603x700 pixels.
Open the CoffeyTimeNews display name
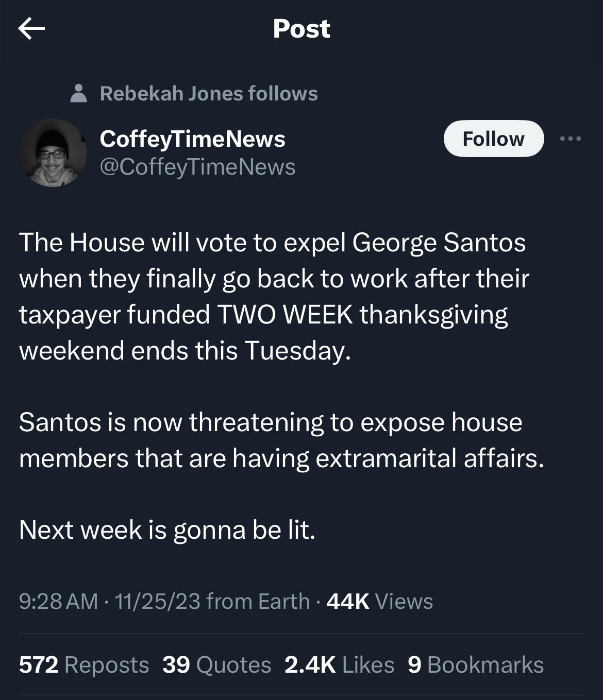coord(192,139)
